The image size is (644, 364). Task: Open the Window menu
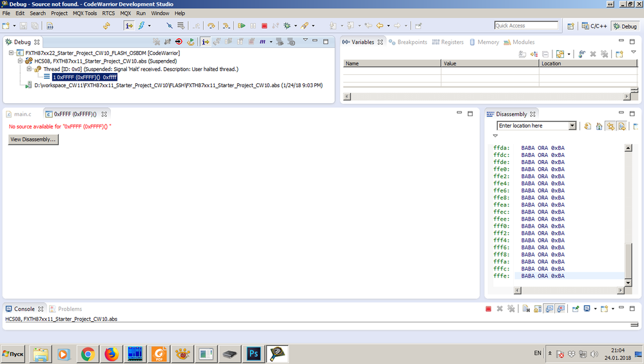[160, 13]
